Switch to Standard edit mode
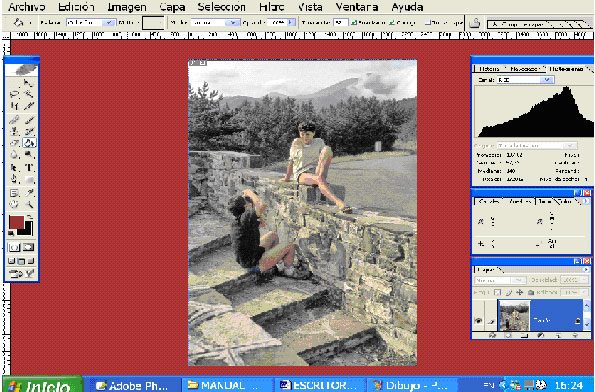595x392 pixels. click(14, 247)
